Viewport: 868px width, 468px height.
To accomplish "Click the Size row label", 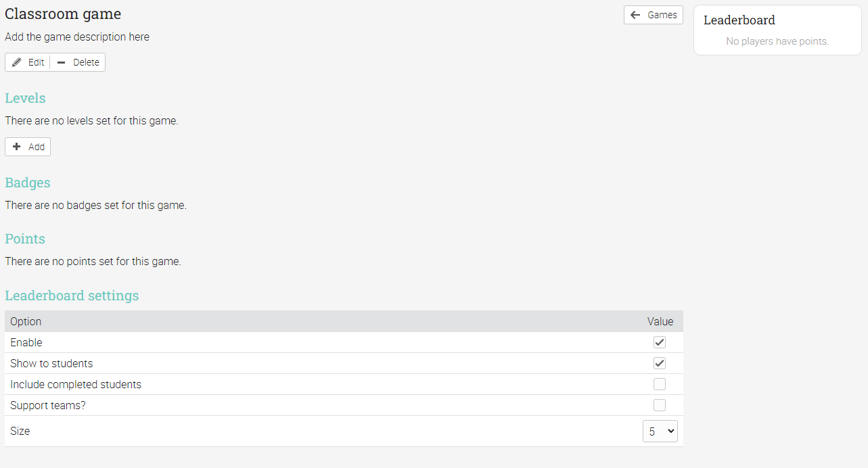I will coord(20,431).
